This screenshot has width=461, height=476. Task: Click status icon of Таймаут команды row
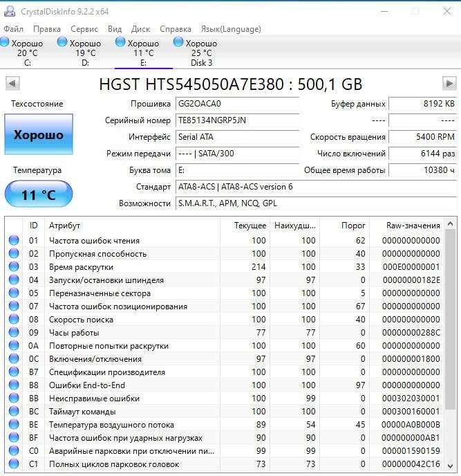pos(14,411)
